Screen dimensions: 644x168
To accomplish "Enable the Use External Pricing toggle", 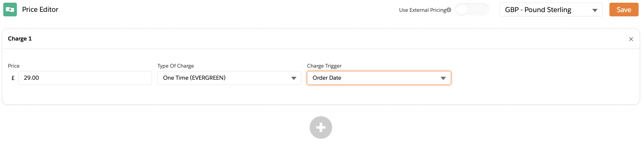I will [472, 10].
